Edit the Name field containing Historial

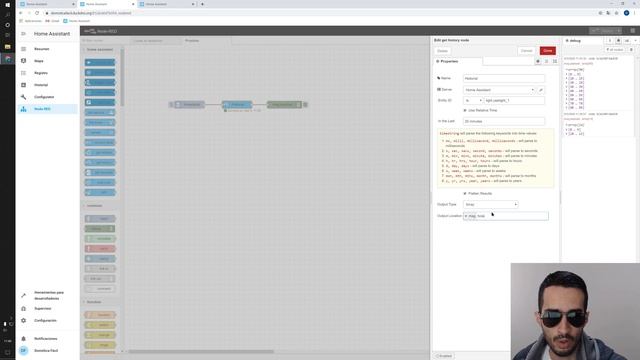(x=504, y=78)
